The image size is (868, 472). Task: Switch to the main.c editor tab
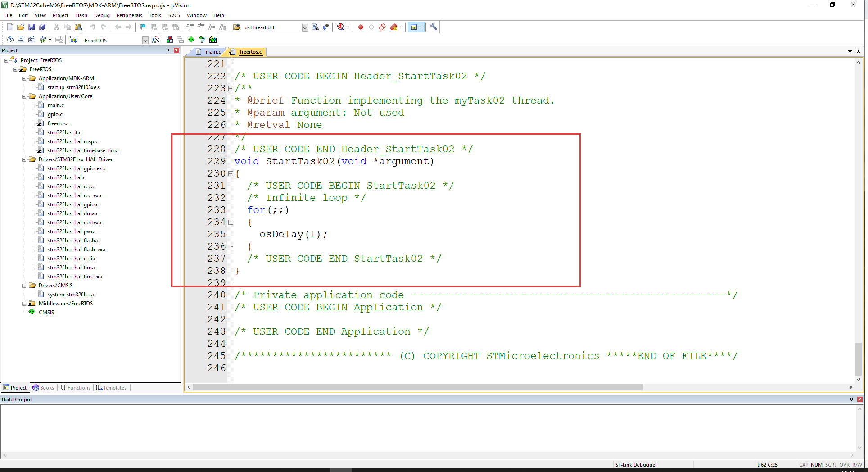(x=209, y=52)
